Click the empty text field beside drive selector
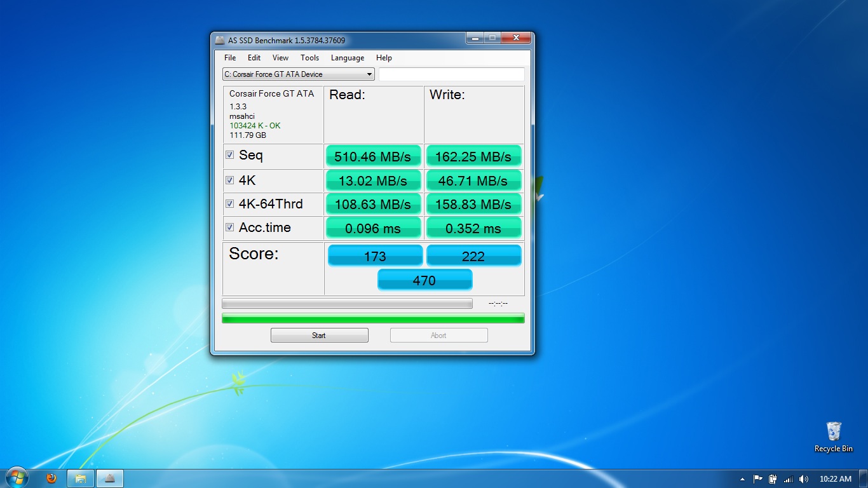868x488 pixels. pos(452,74)
